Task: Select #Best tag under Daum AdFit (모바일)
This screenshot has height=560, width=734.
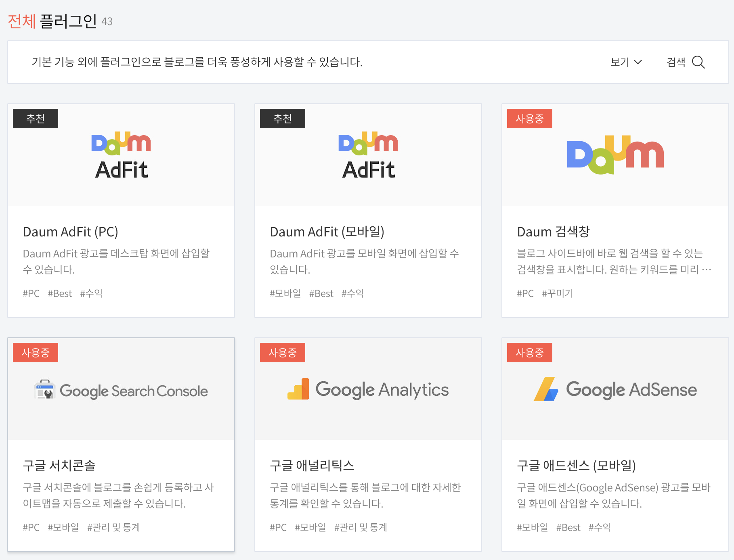Action: (x=321, y=293)
